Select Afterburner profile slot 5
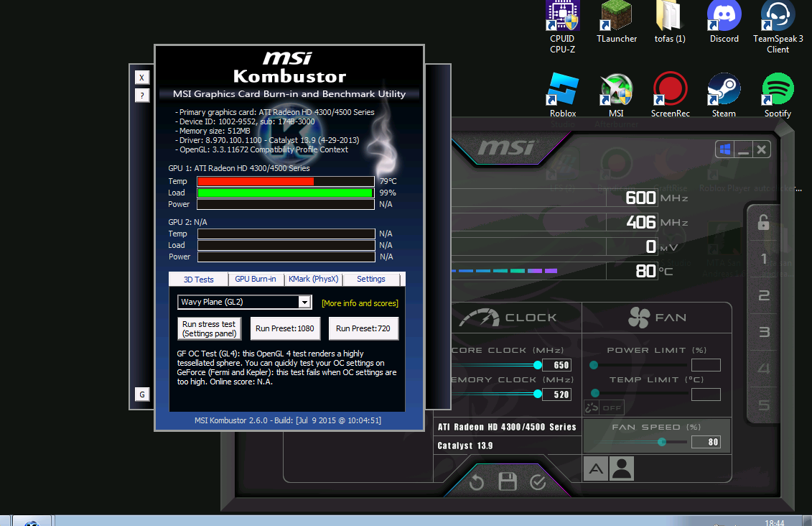Viewport: 812px width, 526px height. tap(764, 405)
